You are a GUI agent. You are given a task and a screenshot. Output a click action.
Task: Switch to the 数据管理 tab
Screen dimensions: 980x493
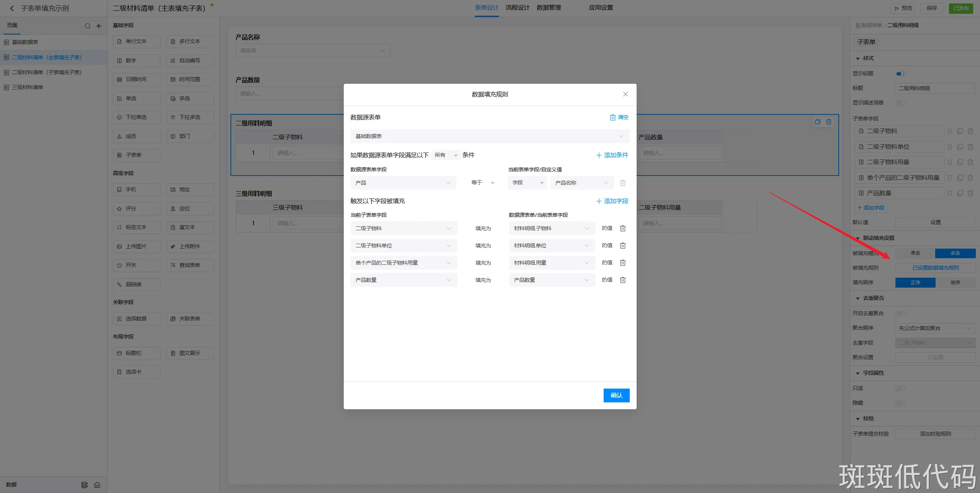click(548, 8)
